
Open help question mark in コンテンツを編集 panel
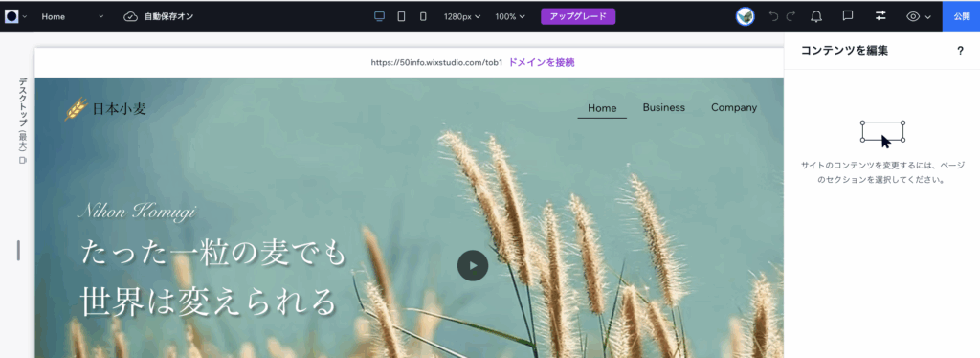[961, 52]
